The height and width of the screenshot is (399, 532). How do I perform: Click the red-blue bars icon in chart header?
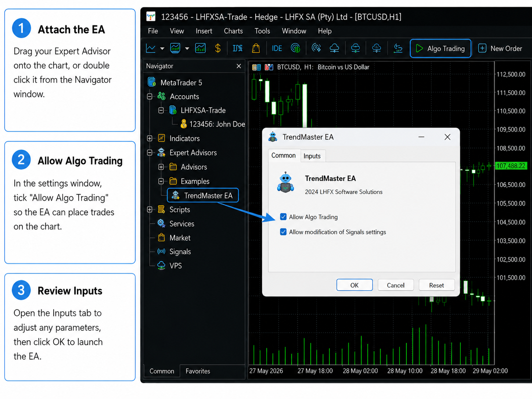269,67
